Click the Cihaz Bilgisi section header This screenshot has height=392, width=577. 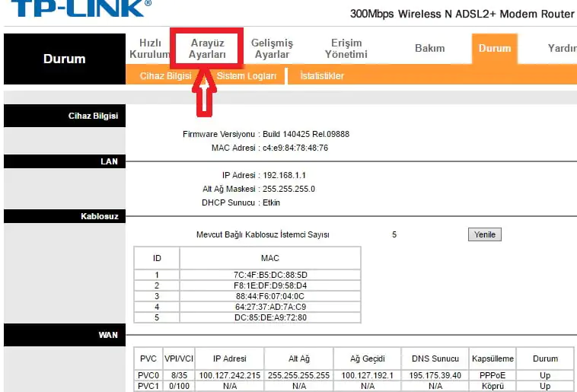click(x=65, y=116)
